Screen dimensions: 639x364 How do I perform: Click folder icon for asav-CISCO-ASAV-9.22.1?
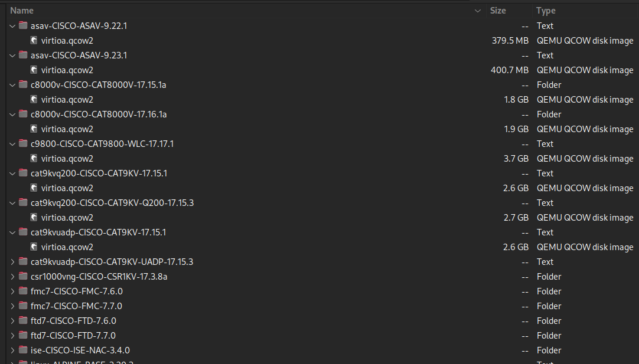[x=23, y=26]
